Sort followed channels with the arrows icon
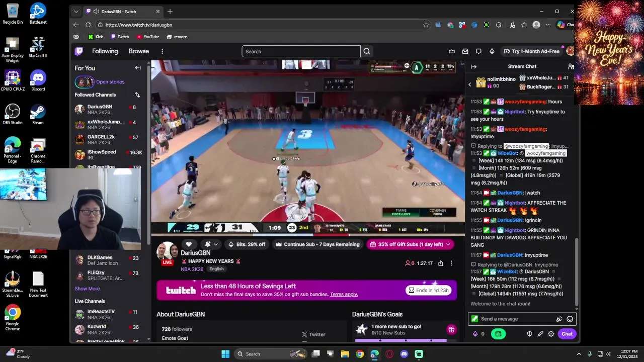This screenshot has height=362, width=644. [137, 95]
